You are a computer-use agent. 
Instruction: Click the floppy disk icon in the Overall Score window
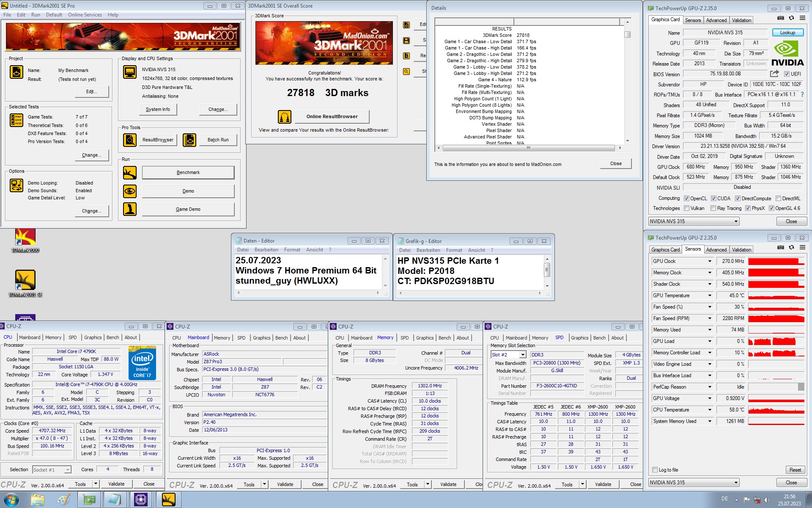coord(406,41)
